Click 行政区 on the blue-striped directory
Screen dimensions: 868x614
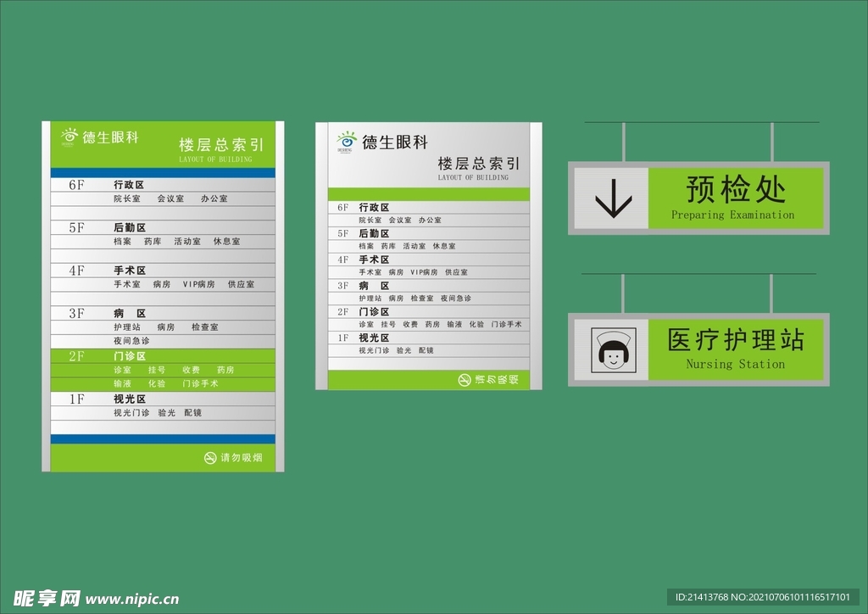(130, 185)
